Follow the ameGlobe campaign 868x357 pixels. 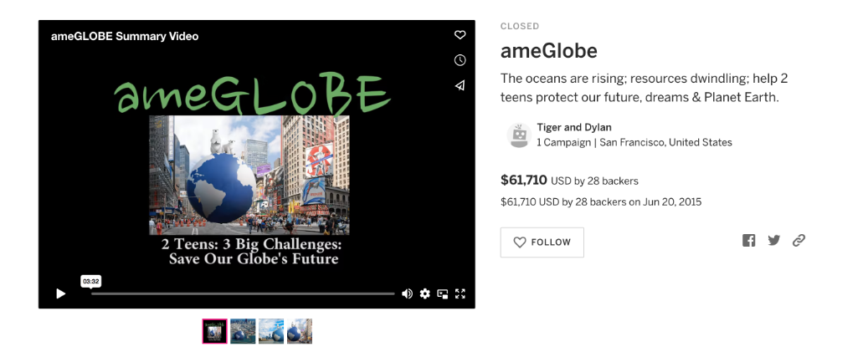(542, 242)
